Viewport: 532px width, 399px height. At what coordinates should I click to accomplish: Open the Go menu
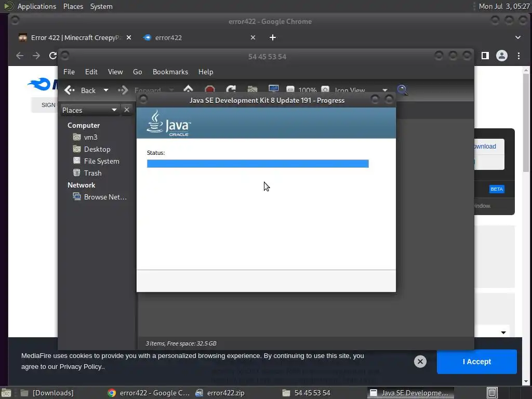pyautogui.click(x=137, y=72)
